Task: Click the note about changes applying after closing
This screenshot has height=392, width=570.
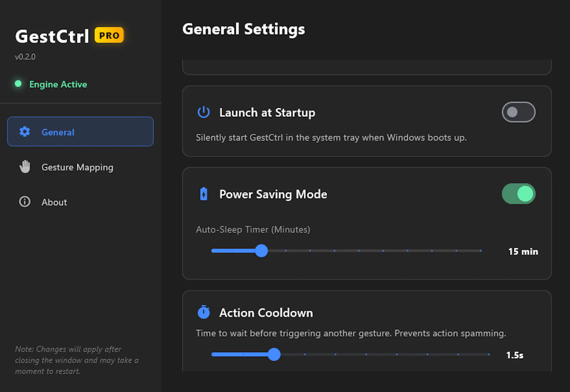Action: tap(77, 360)
